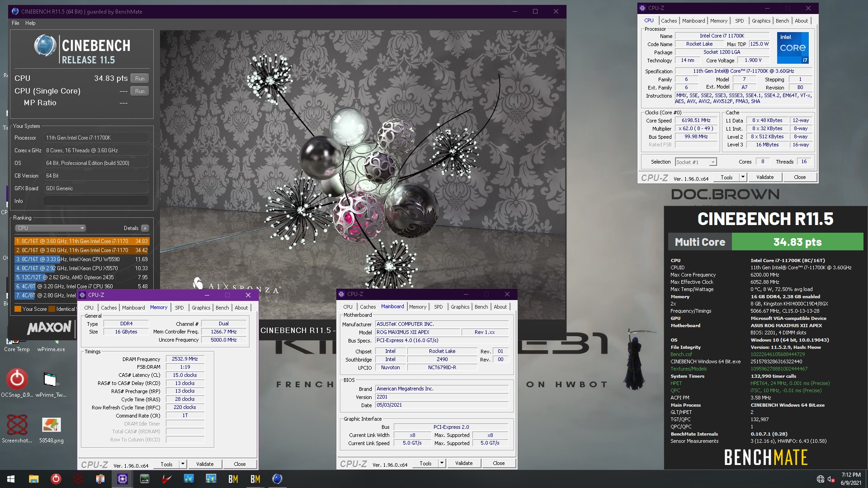Open the resource monitor taskbar icon
This screenshot has height=488, width=868.
[x=211, y=479]
